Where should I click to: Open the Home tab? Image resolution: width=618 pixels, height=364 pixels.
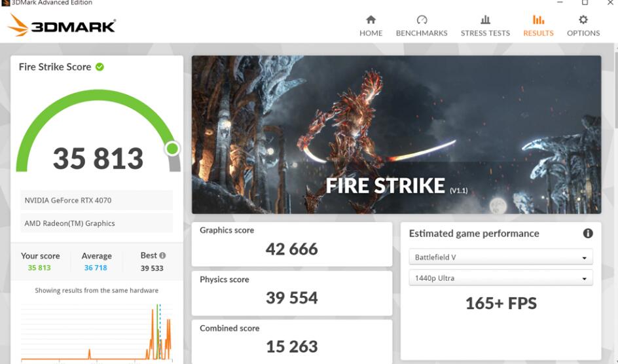(371, 26)
